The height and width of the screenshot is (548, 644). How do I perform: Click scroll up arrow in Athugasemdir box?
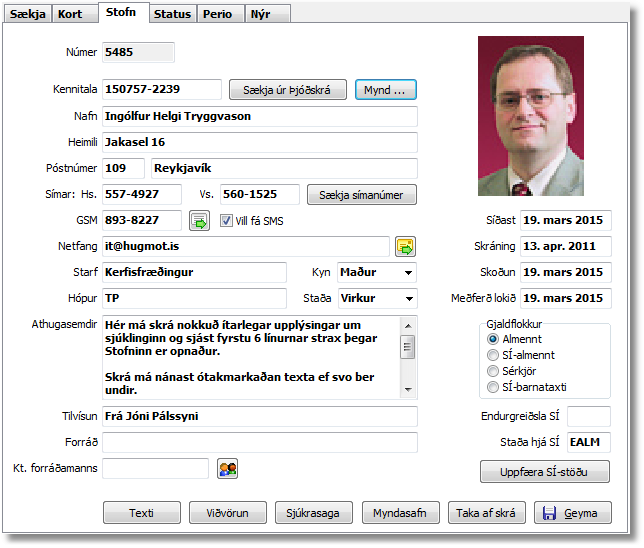click(x=408, y=326)
